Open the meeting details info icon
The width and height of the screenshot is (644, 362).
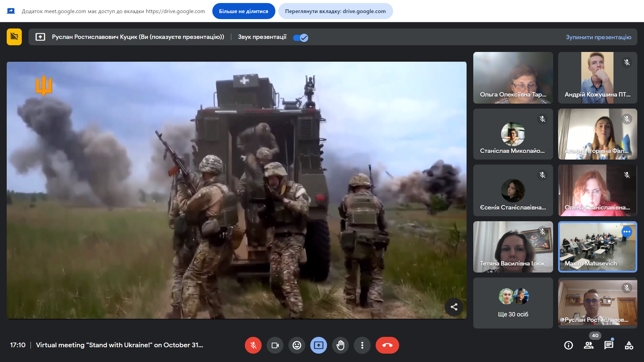[569, 345]
